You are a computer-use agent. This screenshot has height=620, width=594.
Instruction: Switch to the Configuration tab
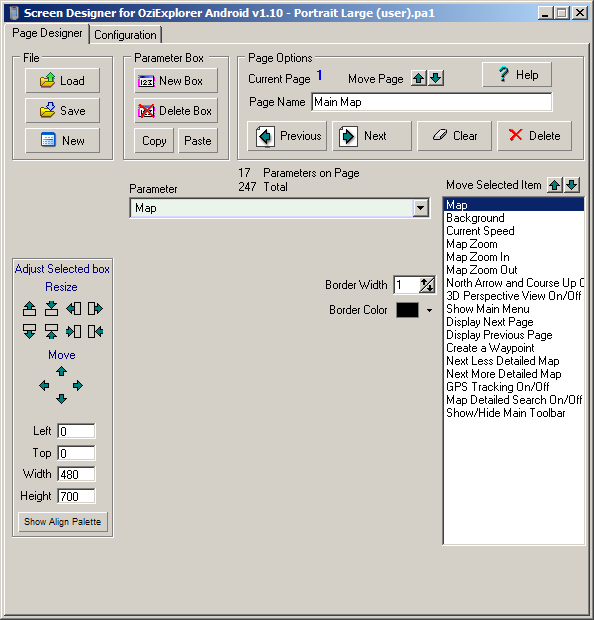point(125,35)
